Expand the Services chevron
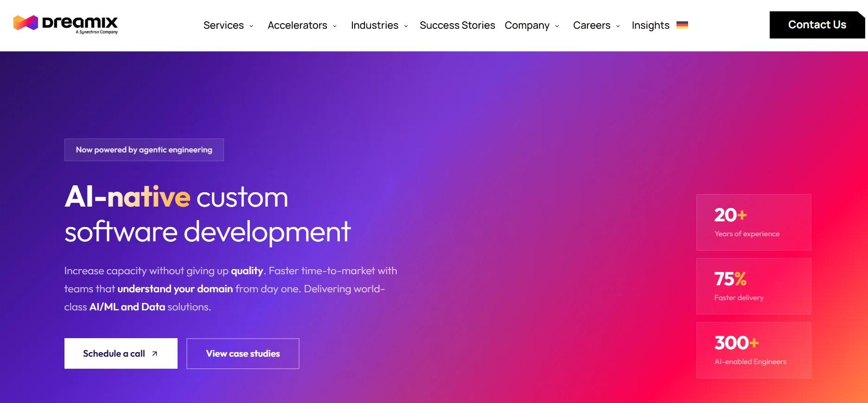This screenshot has width=868, height=403. pos(251,26)
